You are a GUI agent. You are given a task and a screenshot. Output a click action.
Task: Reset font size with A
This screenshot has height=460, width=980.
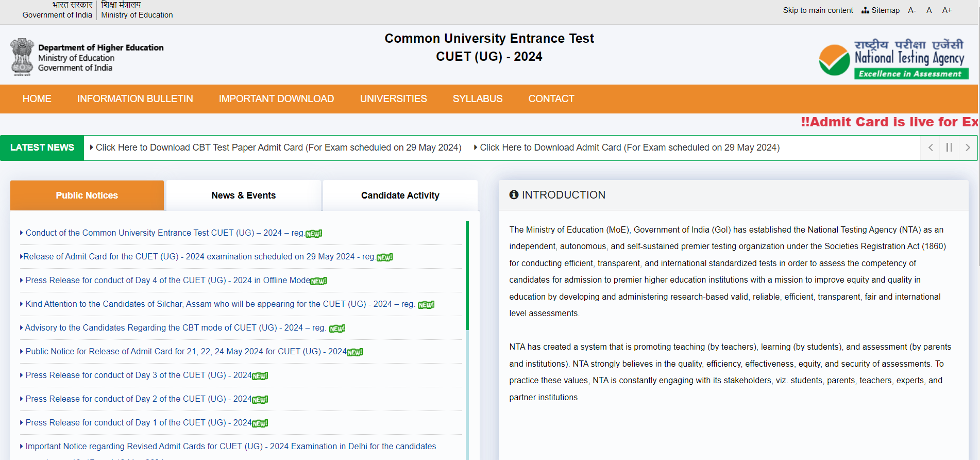929,10
